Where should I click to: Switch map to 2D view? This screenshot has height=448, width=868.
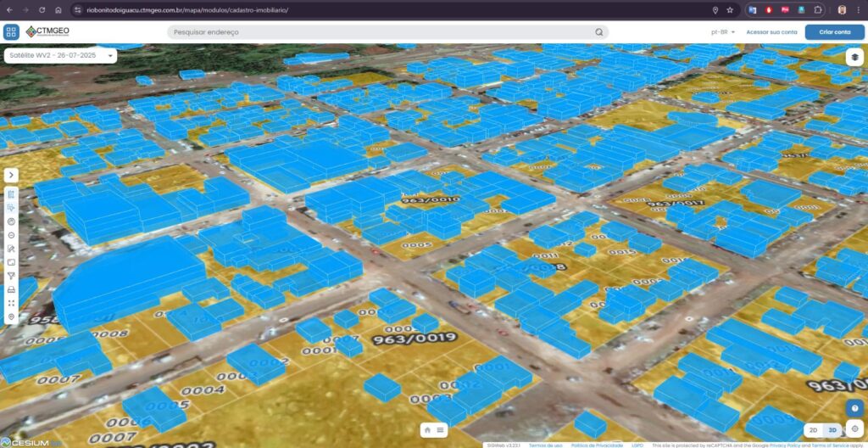click(813, 430)
